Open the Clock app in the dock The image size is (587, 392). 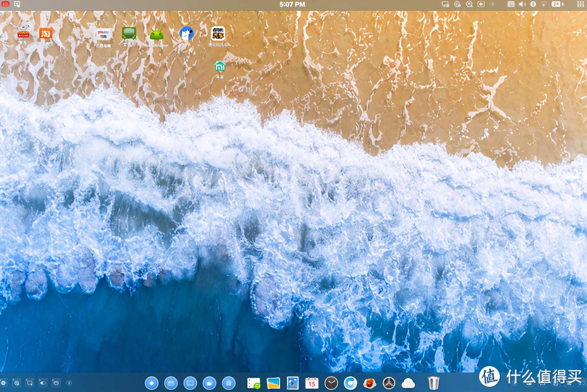click(331, 383)
